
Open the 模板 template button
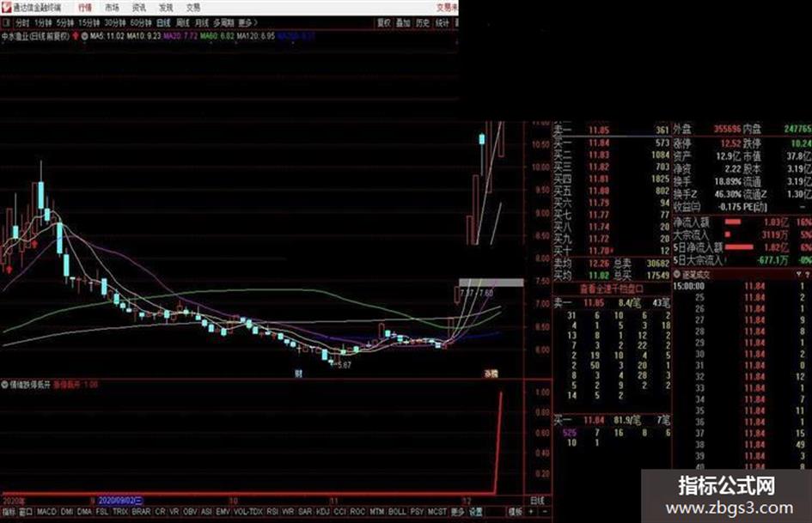(515, 512)
